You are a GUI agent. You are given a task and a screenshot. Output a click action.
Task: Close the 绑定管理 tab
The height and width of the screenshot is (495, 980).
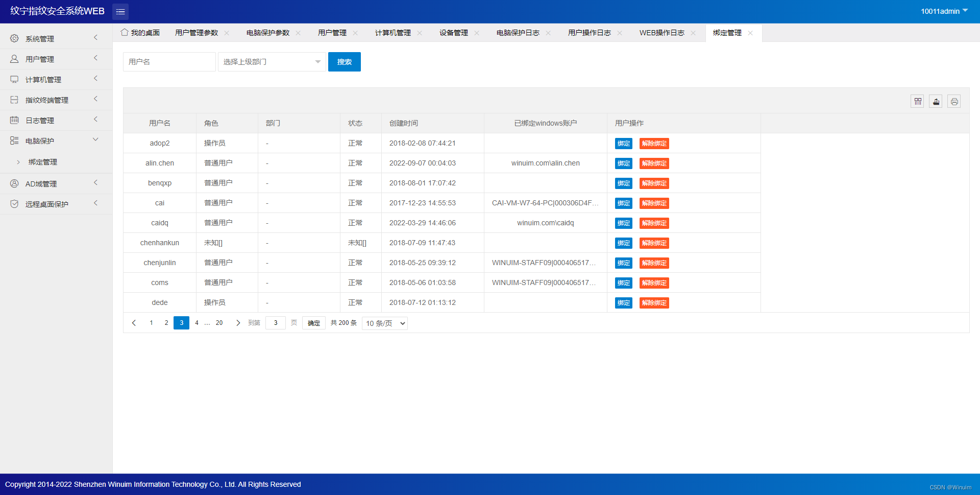point(750,33)
